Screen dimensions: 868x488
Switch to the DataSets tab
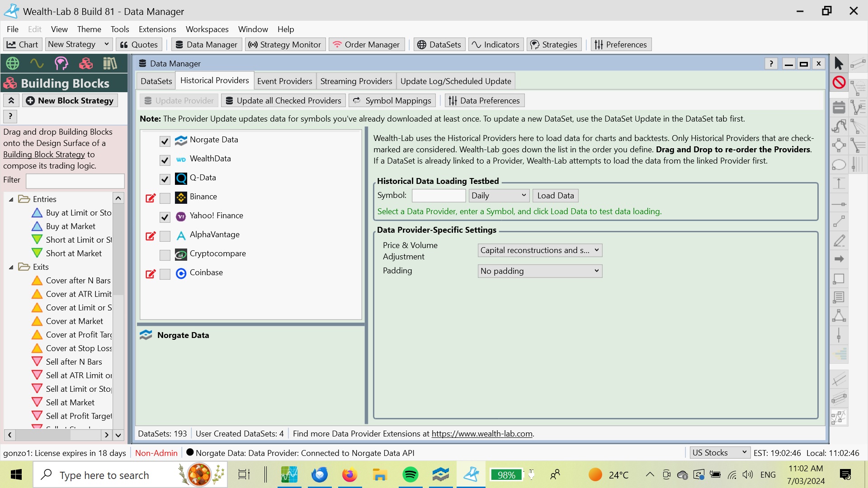156,81
